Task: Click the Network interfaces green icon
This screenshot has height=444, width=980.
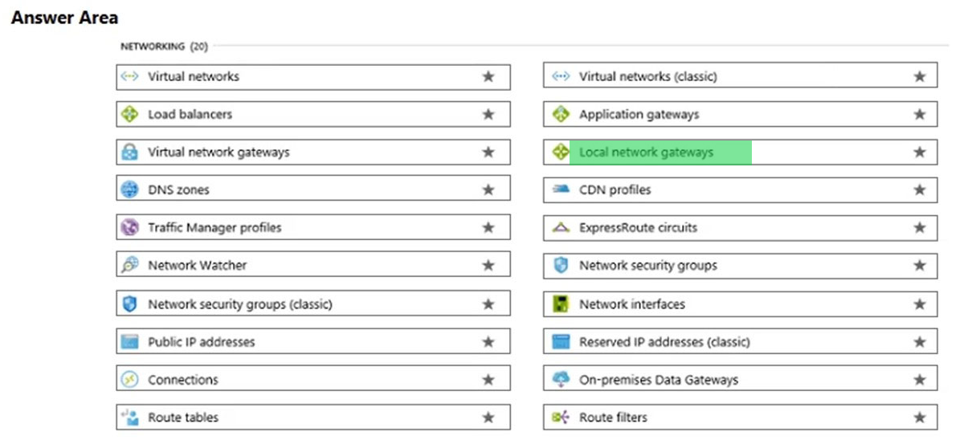Action: pos(561,304)
